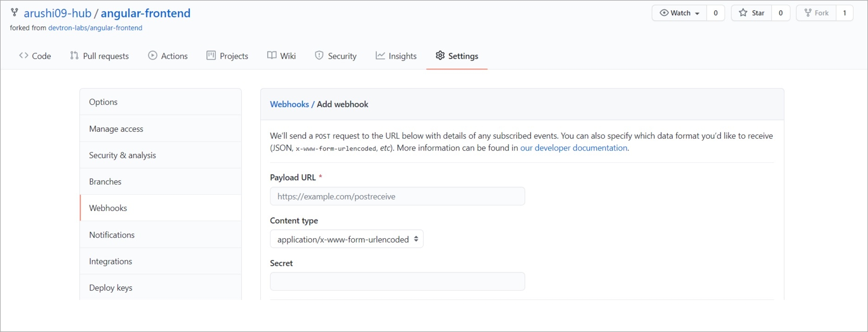Click the Security shield icon
The height and width of the screenshot is (332, 868).
coord(319,56)
